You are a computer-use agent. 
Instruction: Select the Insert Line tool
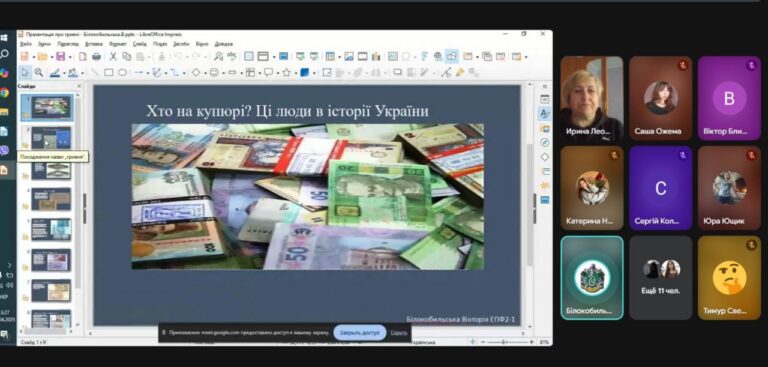click(x=95, y=73)
